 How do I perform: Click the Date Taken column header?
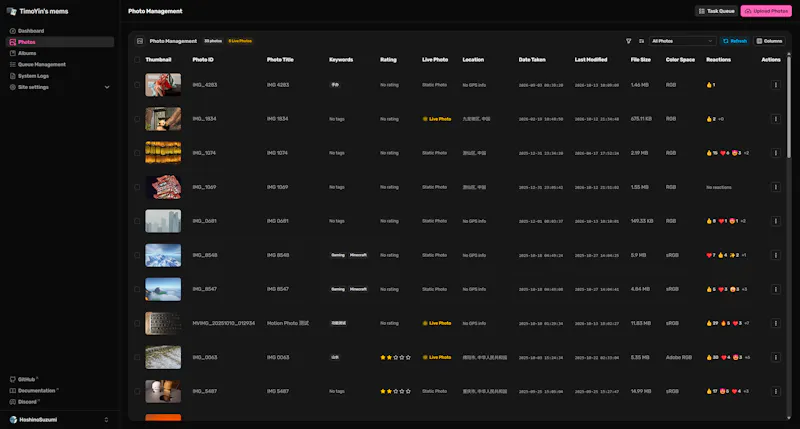coord(532,60)
